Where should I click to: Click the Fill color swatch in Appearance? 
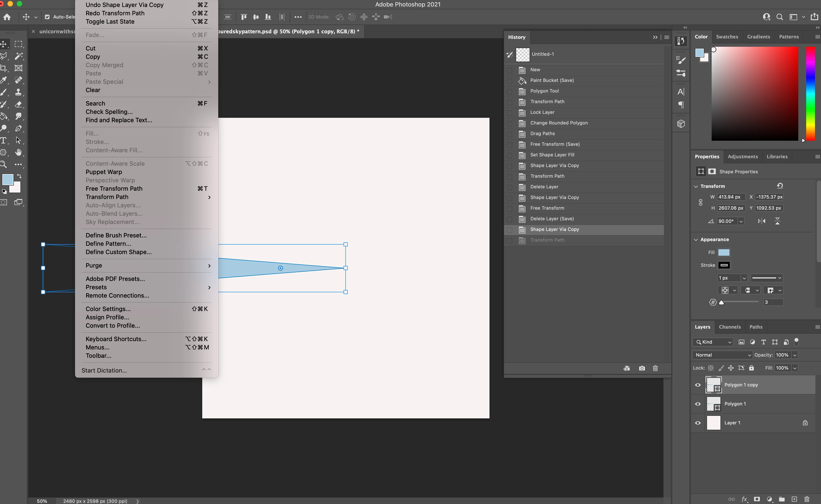pos(724,253)
